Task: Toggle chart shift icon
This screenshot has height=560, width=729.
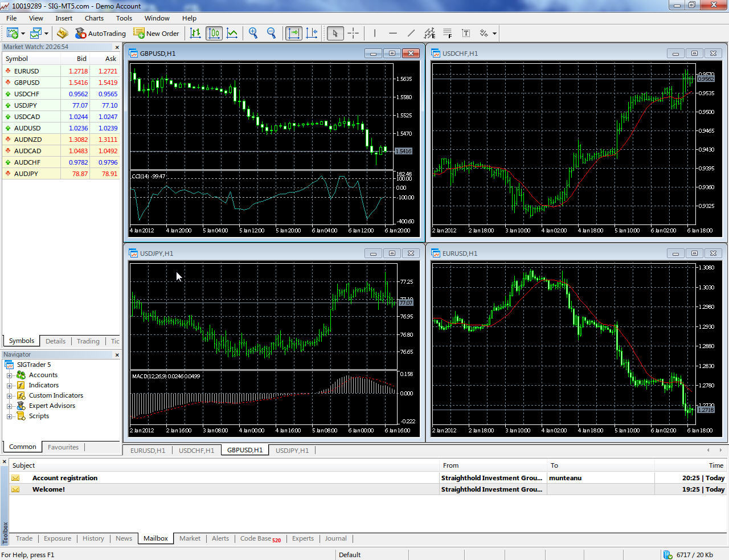Action: [312, 33]
